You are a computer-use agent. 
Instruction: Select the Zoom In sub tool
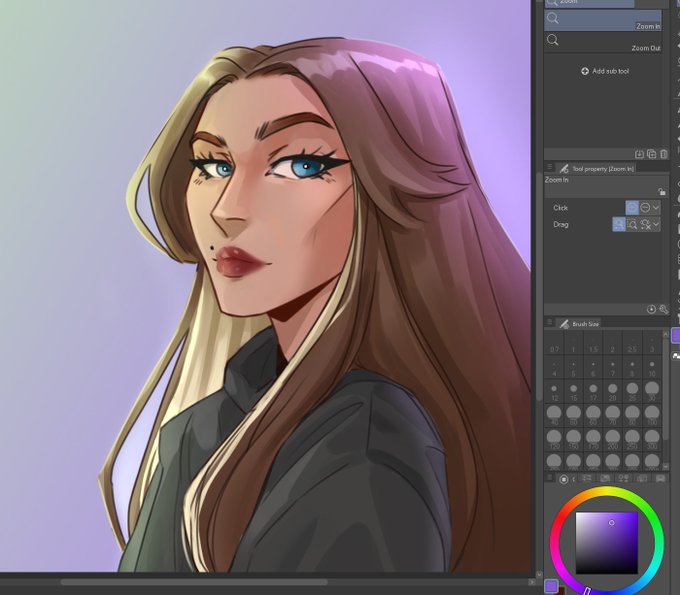[x=603, y=20]
